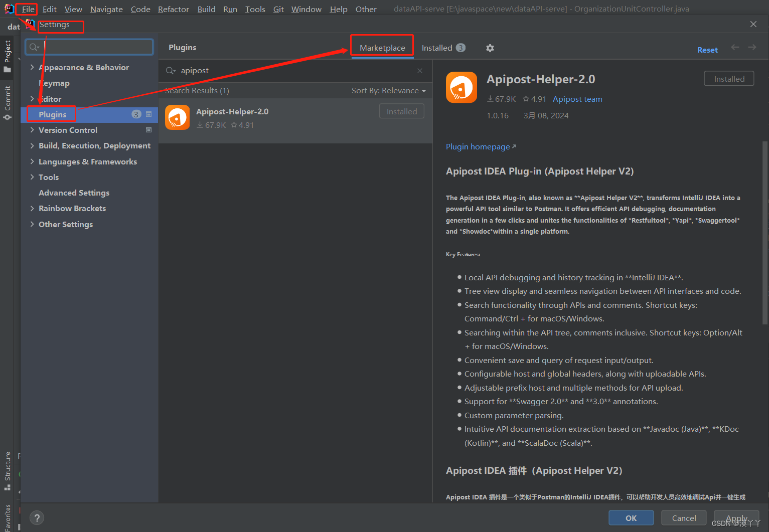Open the Git menu
769x532 pixels.
point(278,9)
